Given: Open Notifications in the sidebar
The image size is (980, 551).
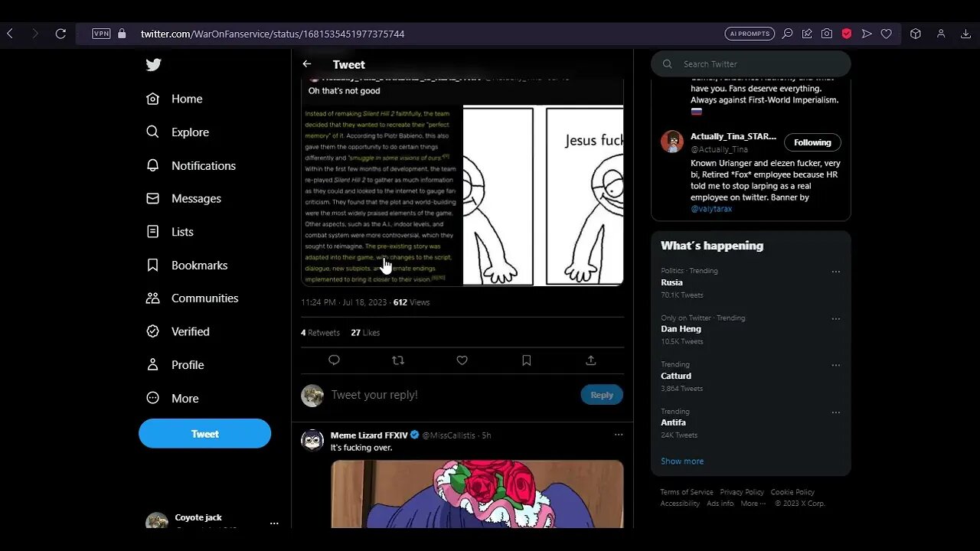Looking at the screenshot, I should [204, 165].
